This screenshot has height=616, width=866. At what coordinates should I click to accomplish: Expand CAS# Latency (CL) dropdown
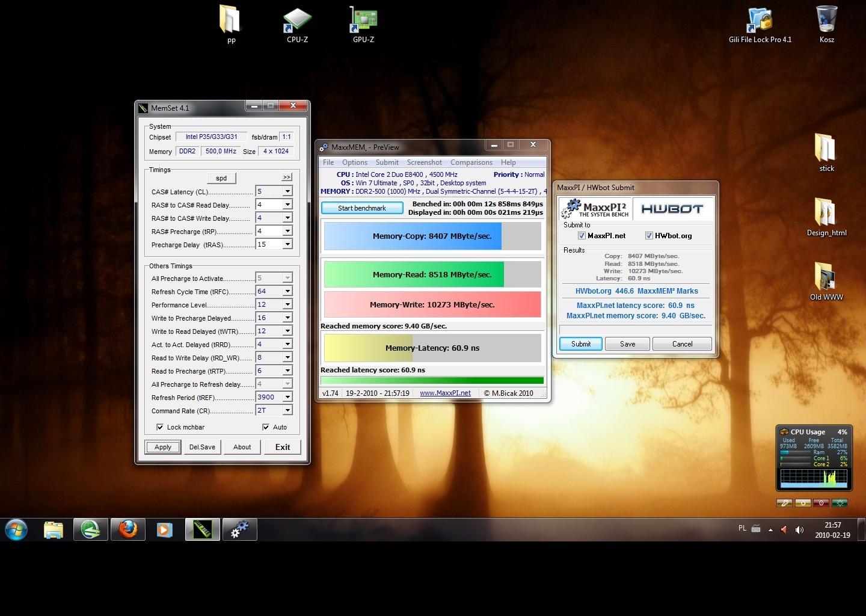pyautogui.click(x=287, y=191)
